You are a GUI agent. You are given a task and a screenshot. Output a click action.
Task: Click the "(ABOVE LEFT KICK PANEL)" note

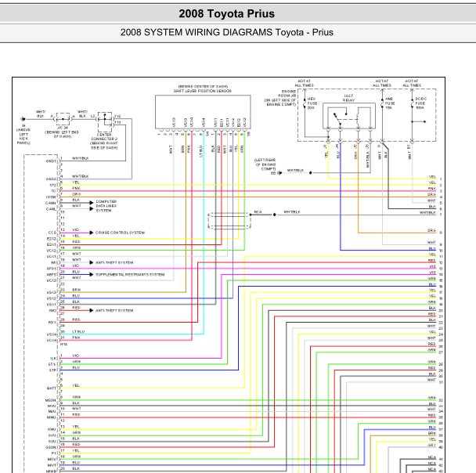click(x=23, y=136)
